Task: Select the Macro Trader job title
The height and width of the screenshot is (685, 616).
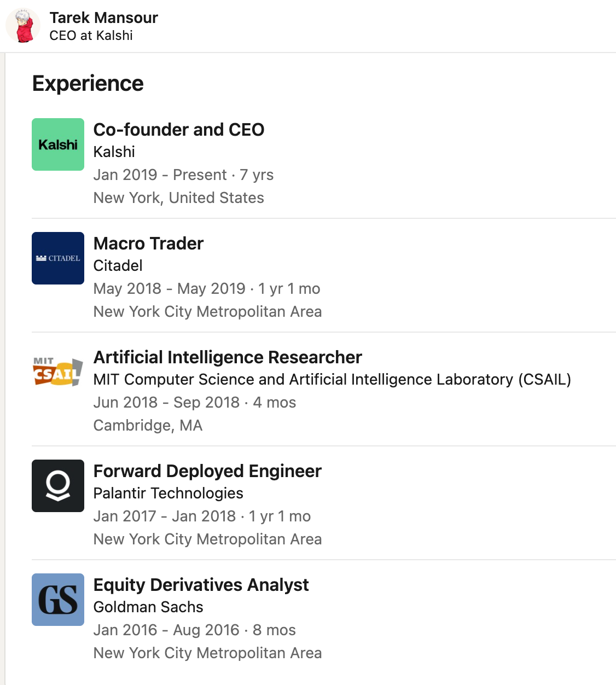Action: [x=148, y=243]
